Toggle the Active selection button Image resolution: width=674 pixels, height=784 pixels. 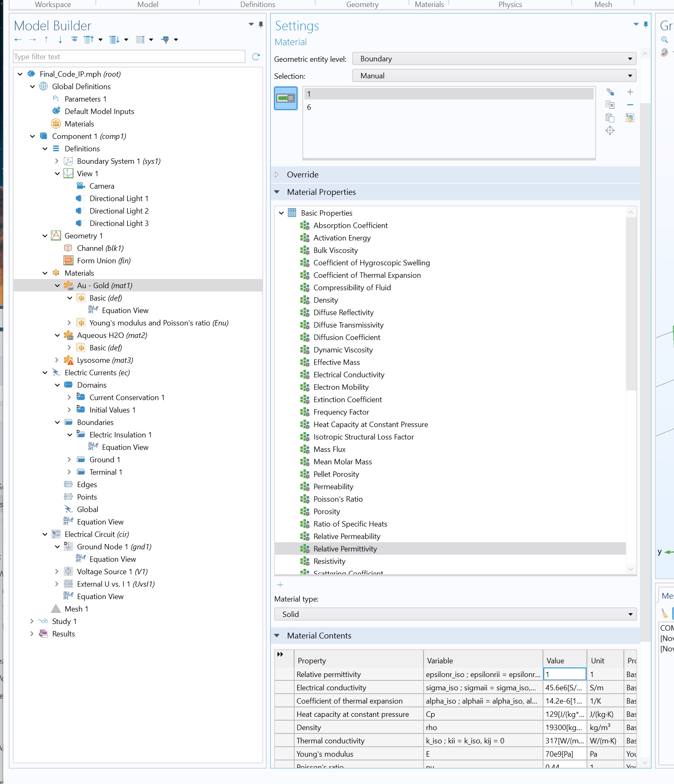(x=286, y=98)
